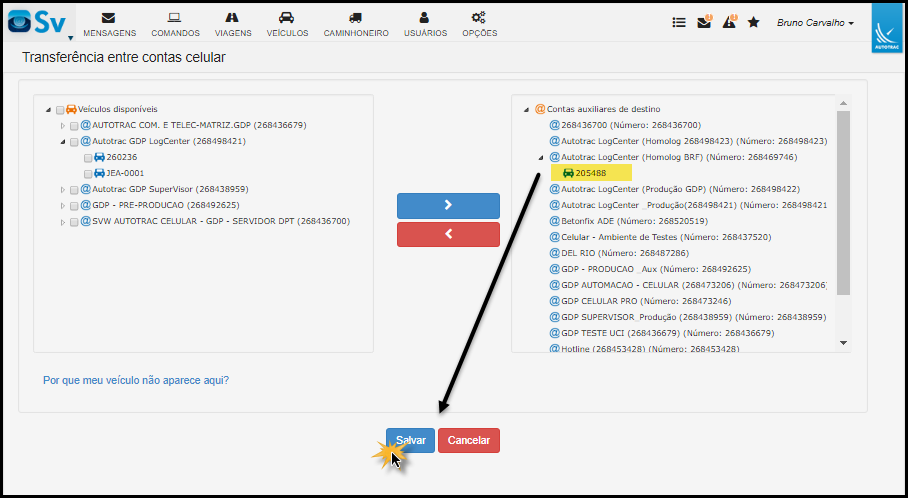Open the alert warnings icon
Viewport: 908px width, 498px height.
pyautogui.click(x=729, y=22)
